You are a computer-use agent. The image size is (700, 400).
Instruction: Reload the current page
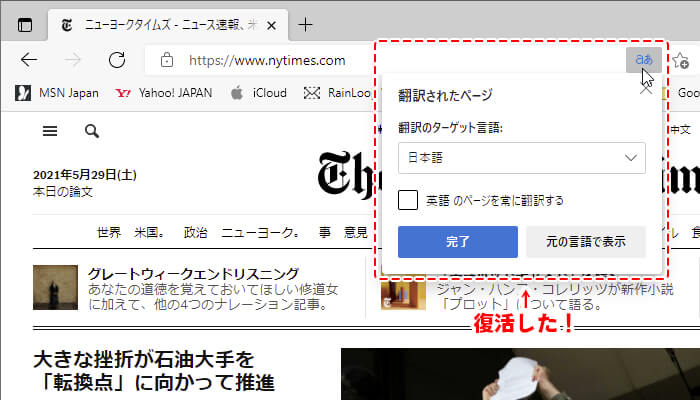[117, 60]
